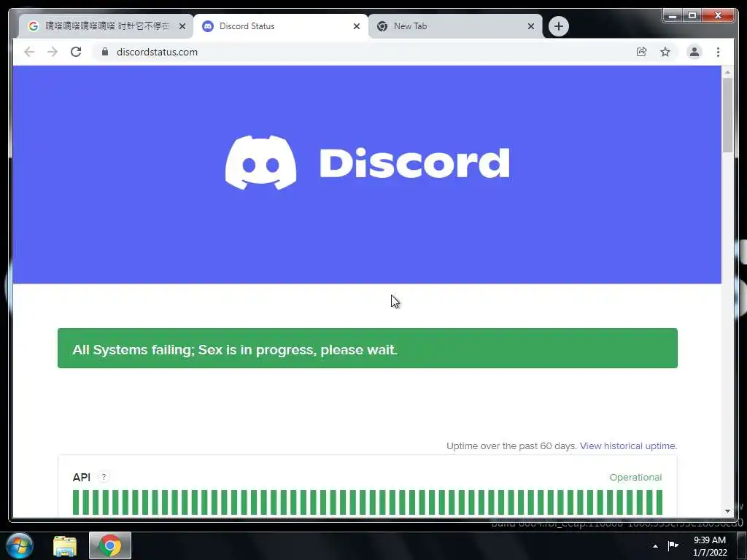747x560 pixels.
Task: Show hidden system tray icons
Action: 656,545
